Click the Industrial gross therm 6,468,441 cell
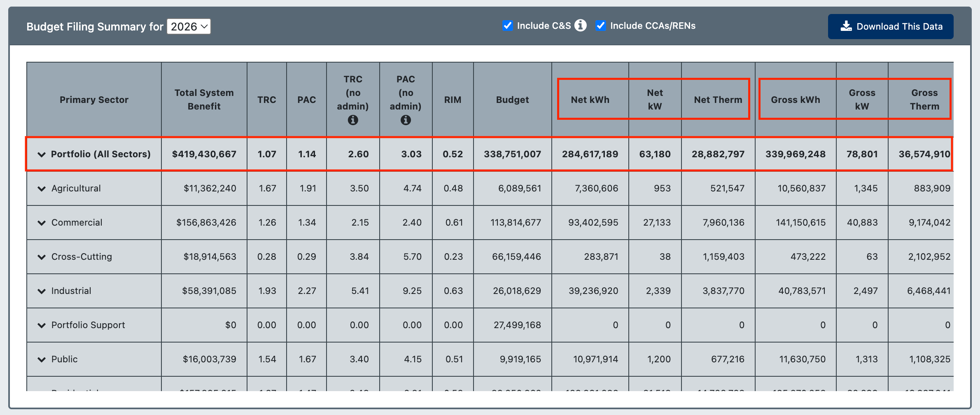 (921, 291)
